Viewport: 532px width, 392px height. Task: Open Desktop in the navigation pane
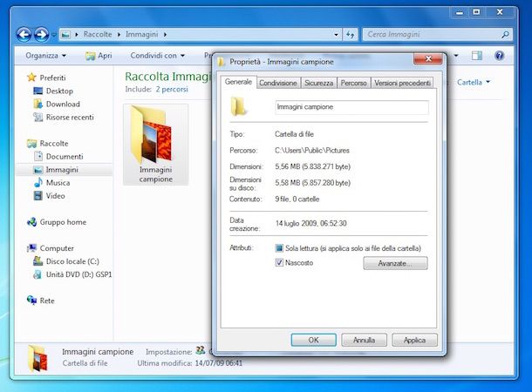tap(59, 91)
